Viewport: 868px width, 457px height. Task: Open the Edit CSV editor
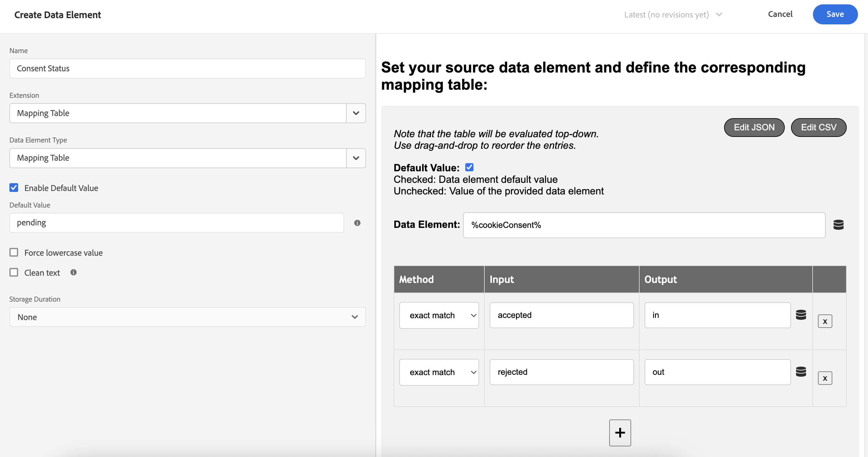(x=819, y=127)
